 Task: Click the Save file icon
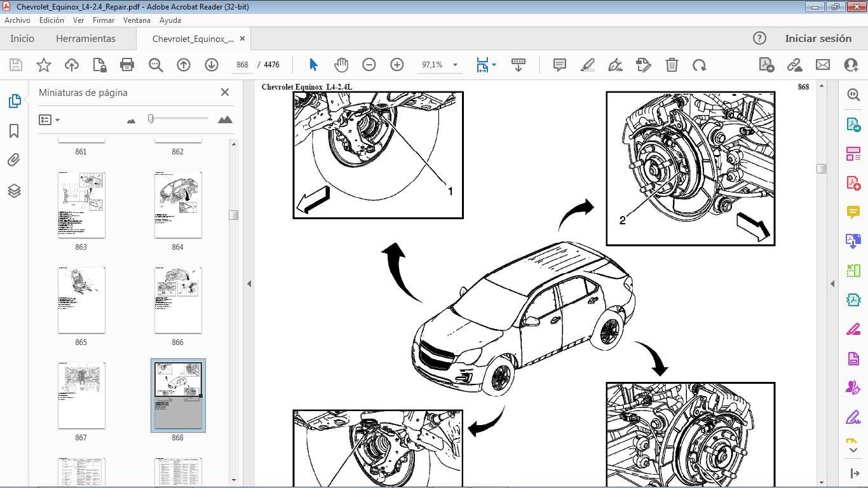coord(16,65)
